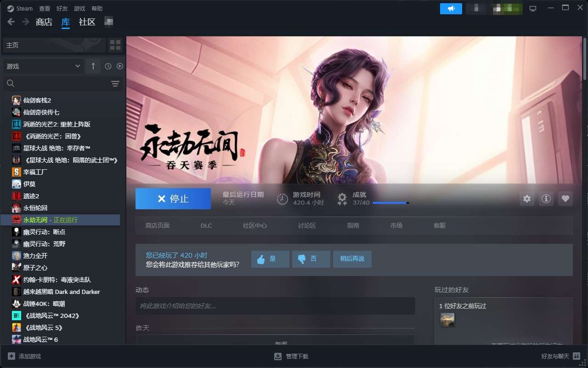The width and height of the screenshot is (588, 368).
Task: Go forward with the right arrow
Action: coord(26,22)
